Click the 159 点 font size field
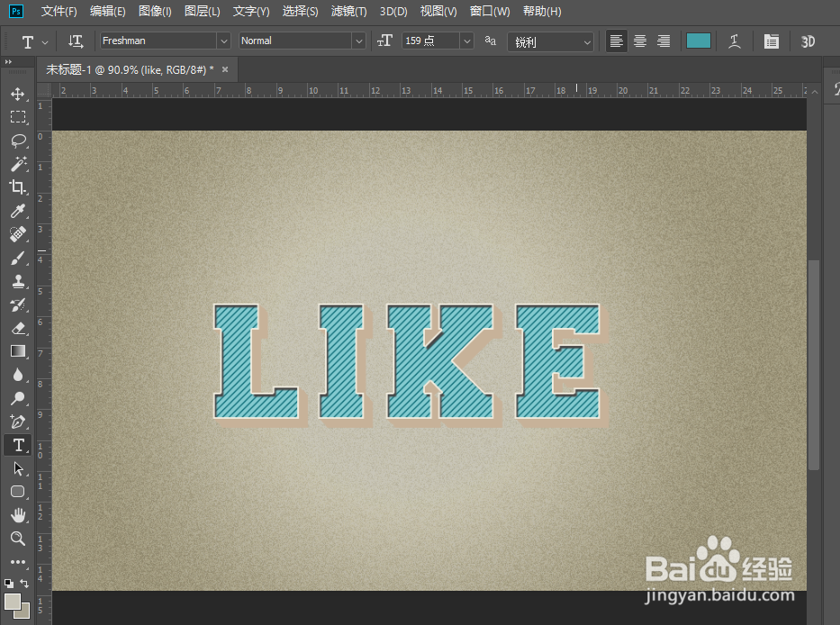Image resolution: width=840 pixels, height=625 pixels. coord(430,41)
